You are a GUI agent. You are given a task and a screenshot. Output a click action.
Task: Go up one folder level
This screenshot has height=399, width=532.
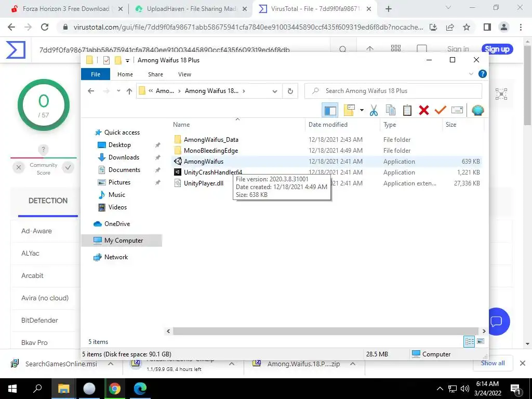(129, 91)
